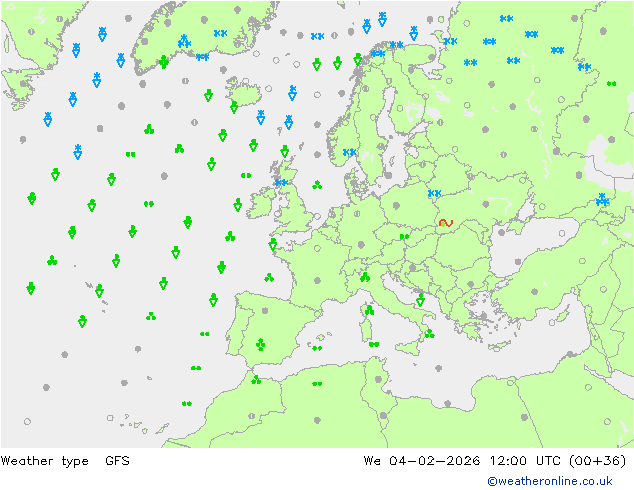The image size is (634, 490).
Task: Select the rain symbol in the Bay of Biscay
Action: 269,277
